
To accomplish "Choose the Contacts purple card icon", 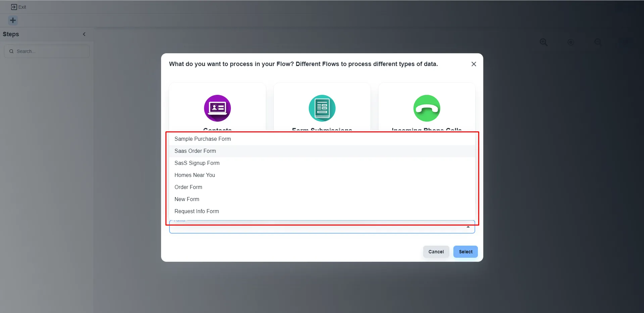I will tap(217, 108).
